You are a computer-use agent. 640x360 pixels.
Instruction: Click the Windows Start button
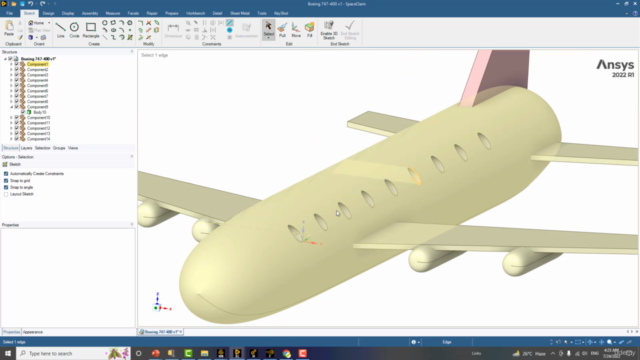pyautogui.click(x=8, y=353)
